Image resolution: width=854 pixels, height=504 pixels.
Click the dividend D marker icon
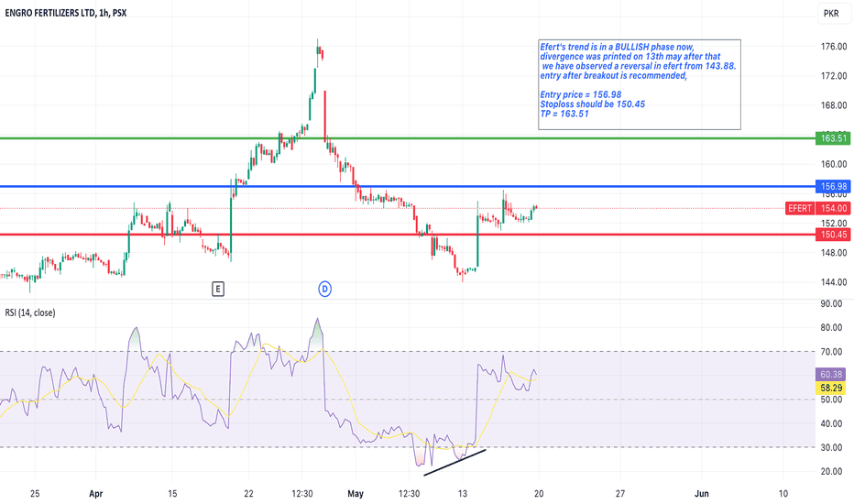(324, 289)
